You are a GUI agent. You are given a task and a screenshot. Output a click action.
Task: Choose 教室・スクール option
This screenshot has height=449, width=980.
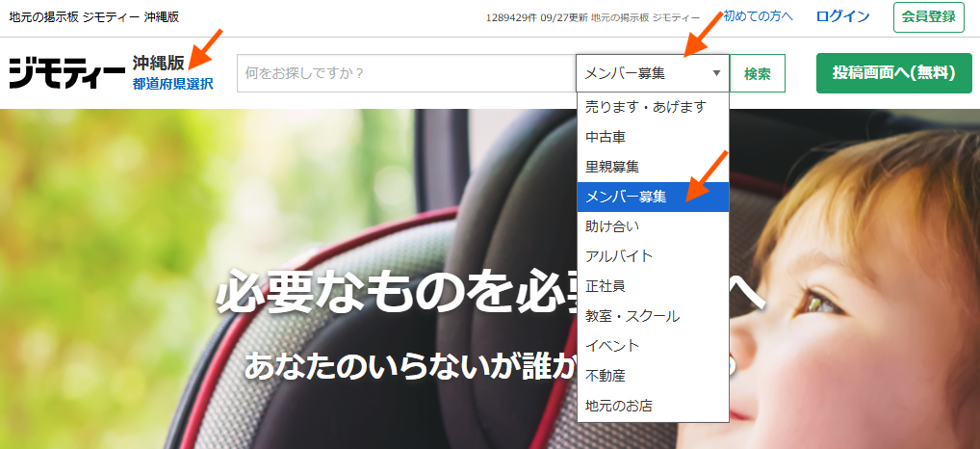[632, 316]
